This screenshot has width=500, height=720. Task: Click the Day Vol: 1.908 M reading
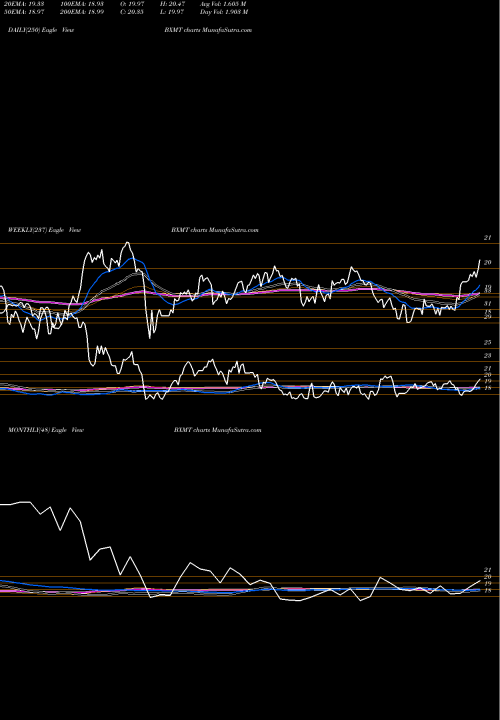coord(224,12)
